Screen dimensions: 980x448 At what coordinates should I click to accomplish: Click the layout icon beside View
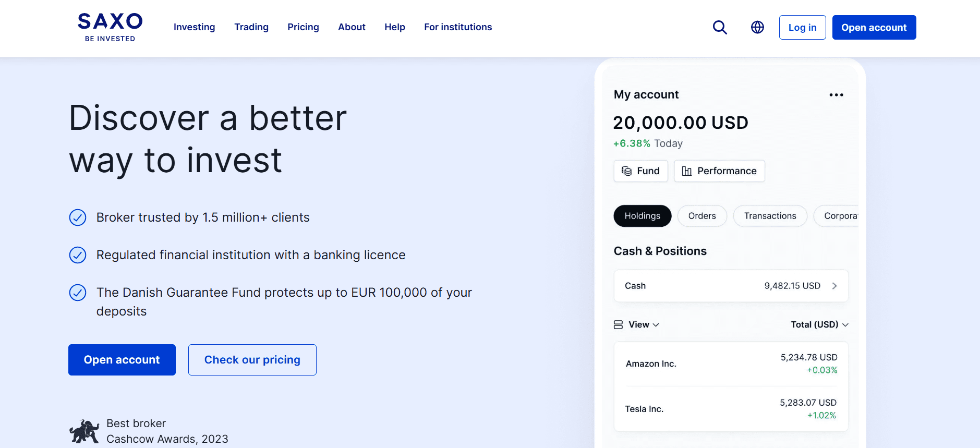coord(618,325)
